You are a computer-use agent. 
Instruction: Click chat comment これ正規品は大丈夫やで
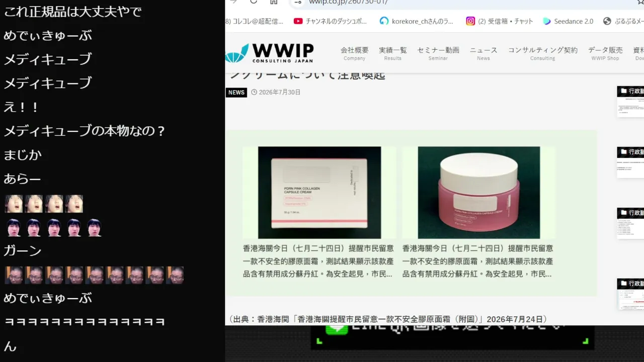[72, 12]
